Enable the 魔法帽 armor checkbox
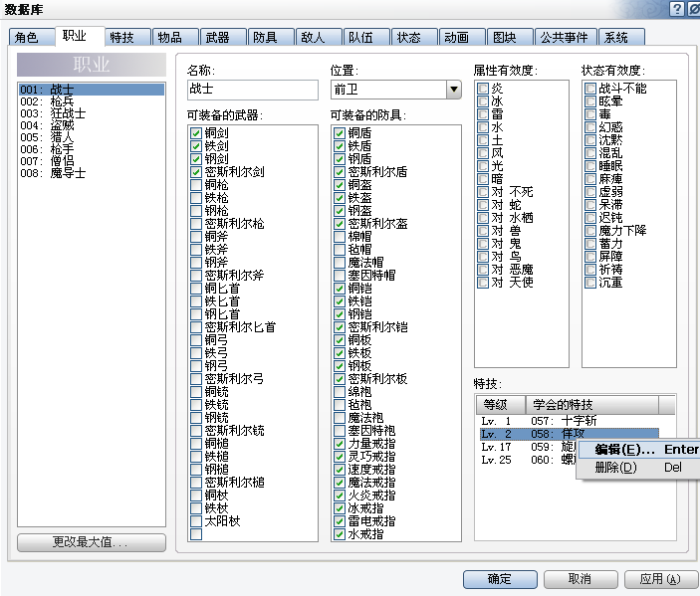 pyautogui.click(x=340, y=263)
